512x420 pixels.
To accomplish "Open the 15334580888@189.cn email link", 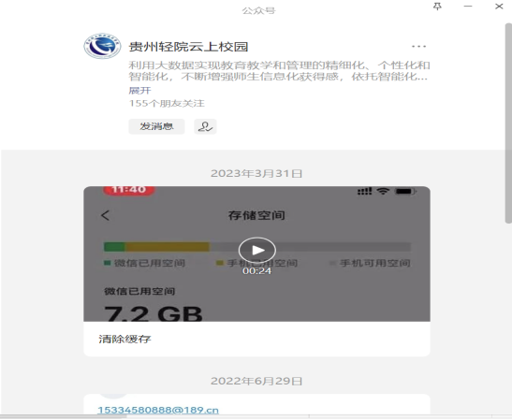I will point(158,410).
